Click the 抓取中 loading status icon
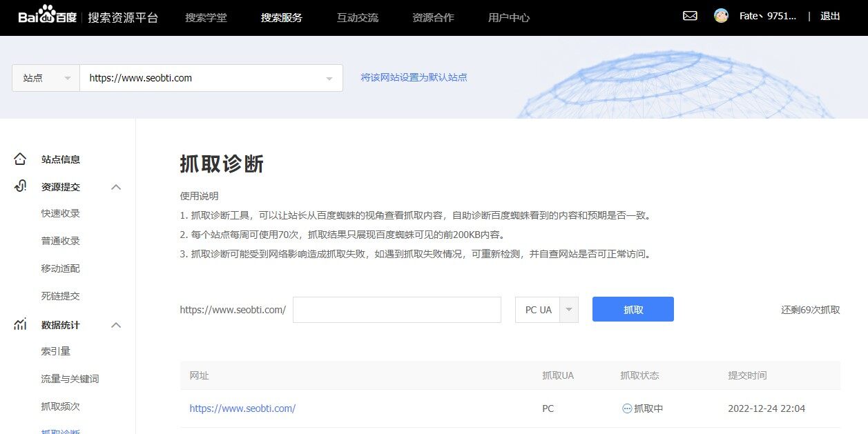The width and height of the screenshot is (868, 434). coord(627,408)
